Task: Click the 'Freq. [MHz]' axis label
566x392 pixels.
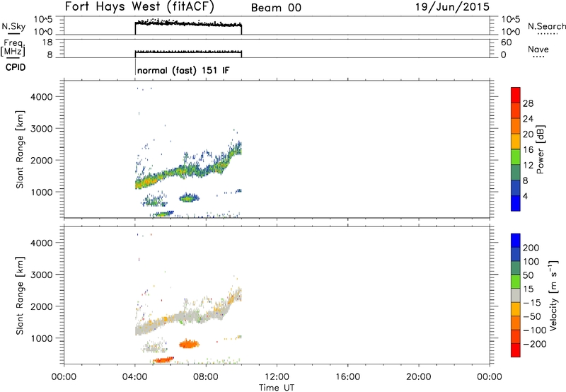Action: click(x=13, y=47)
